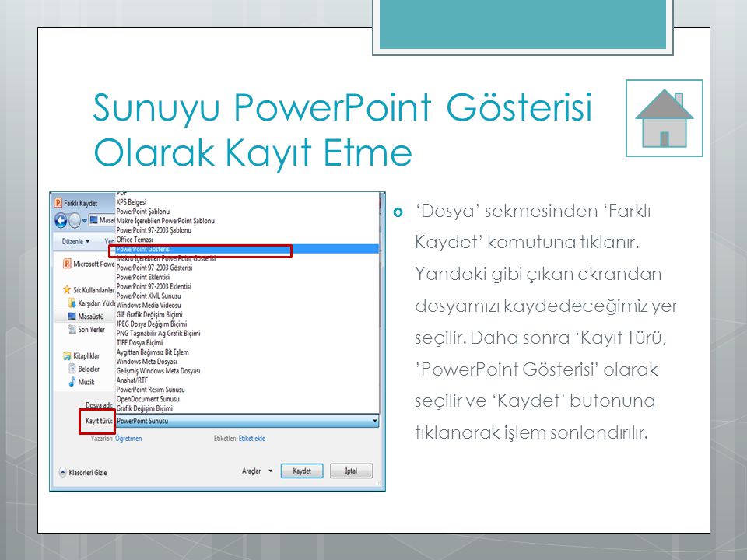This screenshot has height=560, width=747.
Task: Click the Etiket ekle link
Action: [x=252, y=439]
